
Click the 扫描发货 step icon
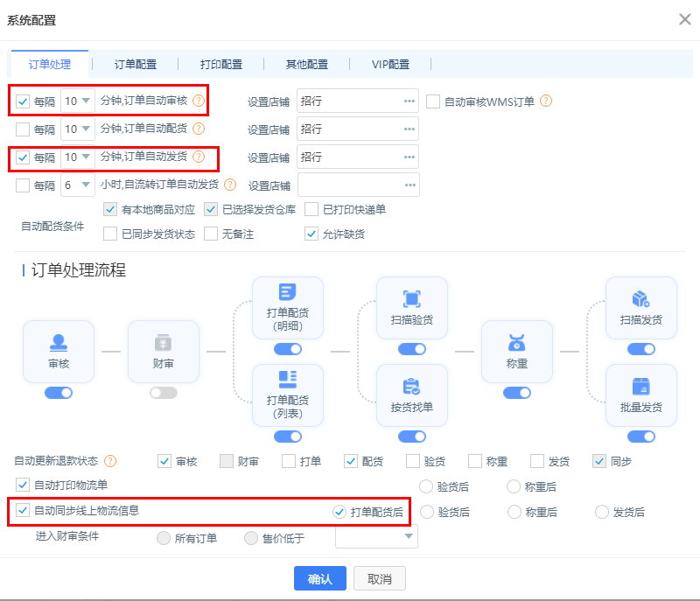[641, 298]
